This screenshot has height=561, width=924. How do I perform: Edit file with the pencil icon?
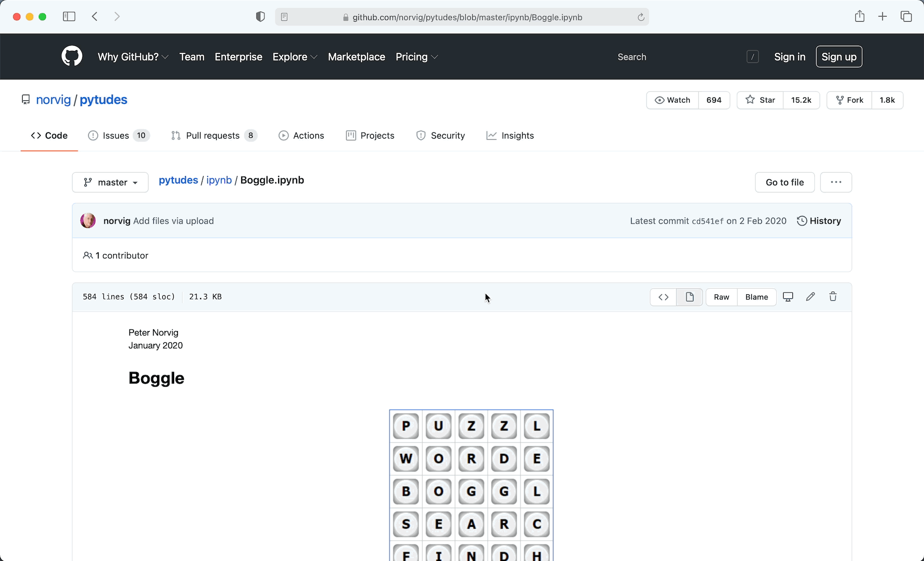point(810,297)
